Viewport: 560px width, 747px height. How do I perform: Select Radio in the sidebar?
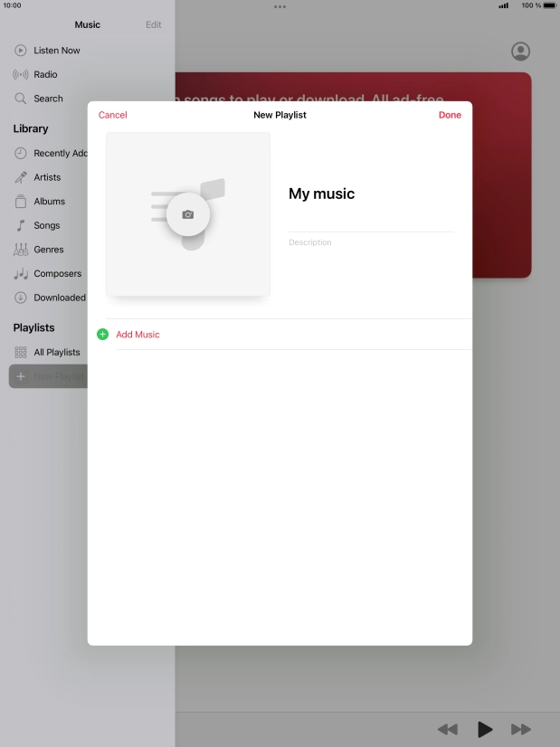click(45, 74)
